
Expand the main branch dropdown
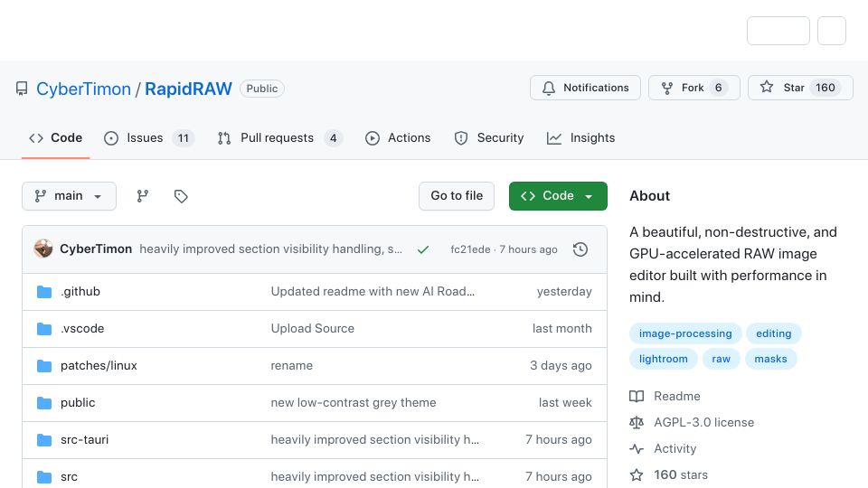[x=70, y=196]
